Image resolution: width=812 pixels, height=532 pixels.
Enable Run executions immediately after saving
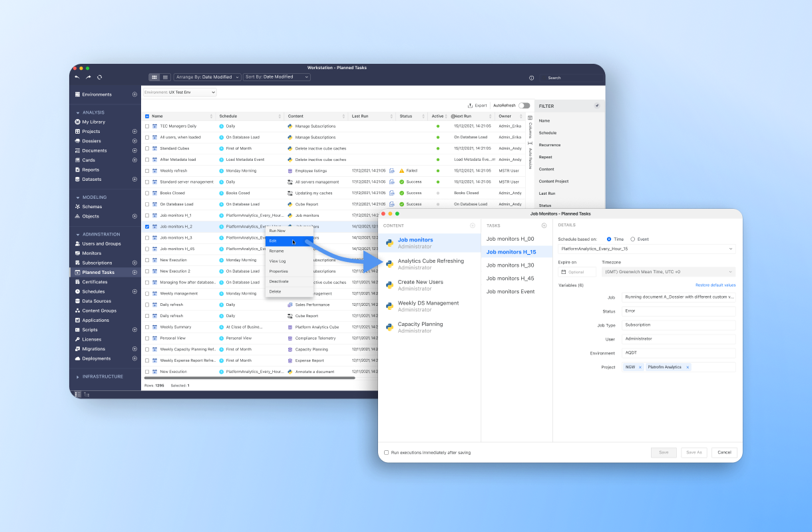click(x=386, y=452)
